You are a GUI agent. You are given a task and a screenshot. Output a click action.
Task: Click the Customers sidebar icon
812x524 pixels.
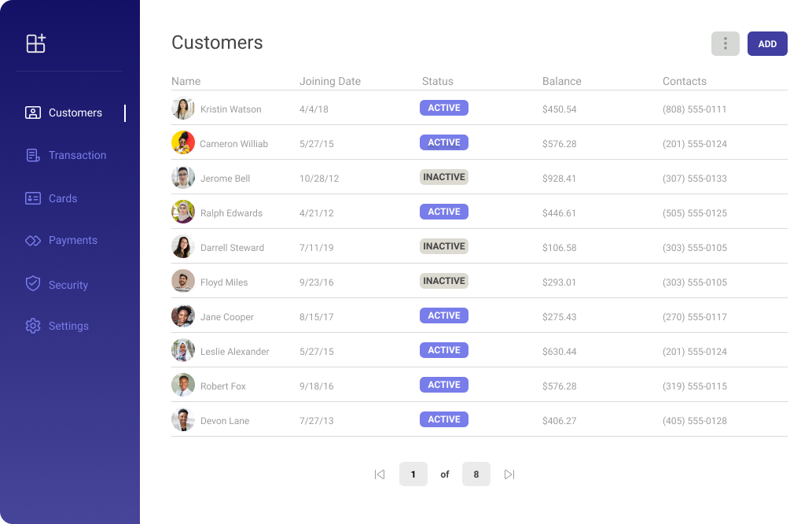[x=33, y=113]
